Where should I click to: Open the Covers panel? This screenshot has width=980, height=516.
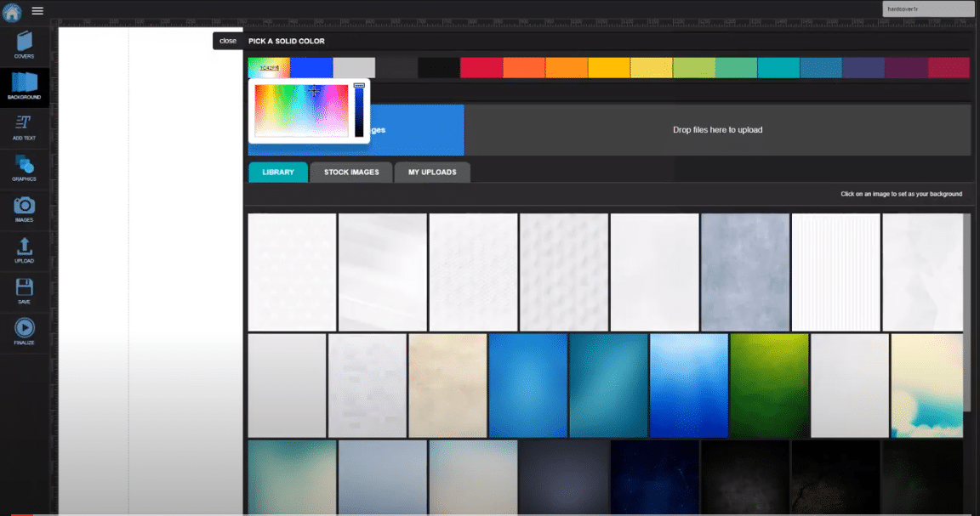24,44
